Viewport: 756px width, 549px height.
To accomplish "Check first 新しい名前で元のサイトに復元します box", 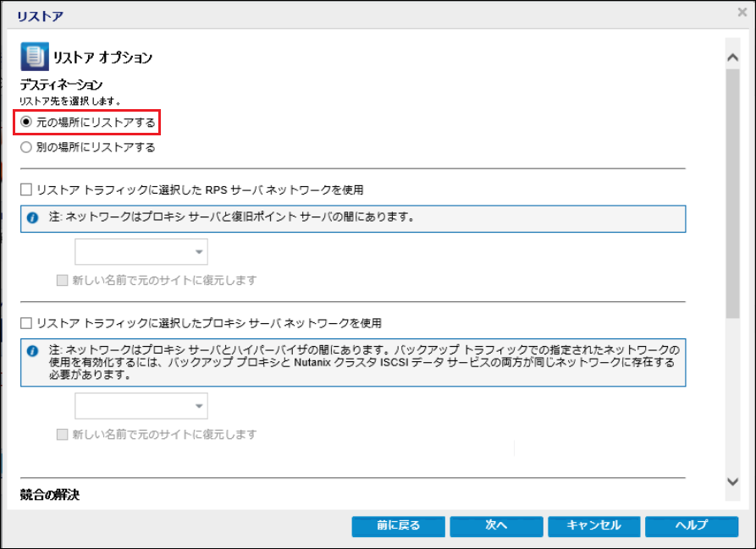I will [62, 280].
